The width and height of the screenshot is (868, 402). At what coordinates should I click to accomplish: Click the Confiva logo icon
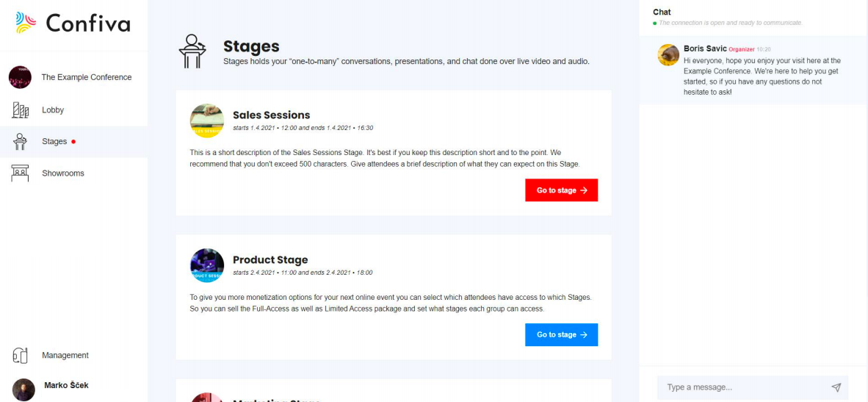click(26, 24)
